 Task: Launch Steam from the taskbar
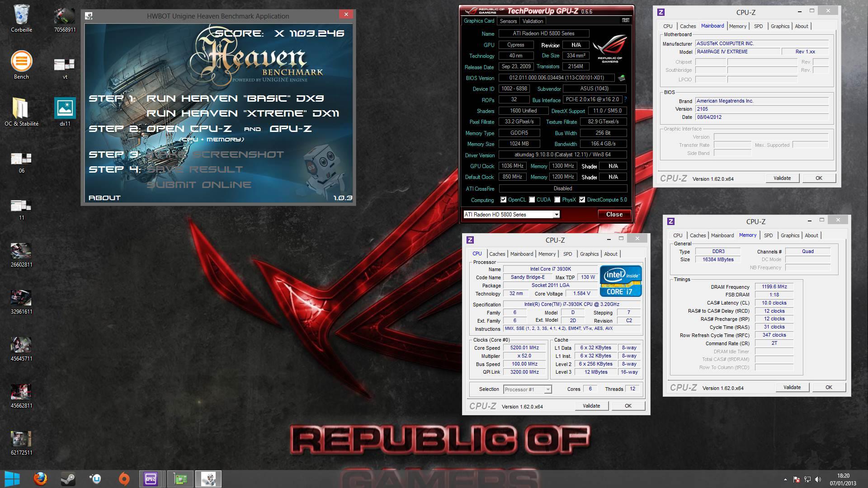tap(68, 479)
